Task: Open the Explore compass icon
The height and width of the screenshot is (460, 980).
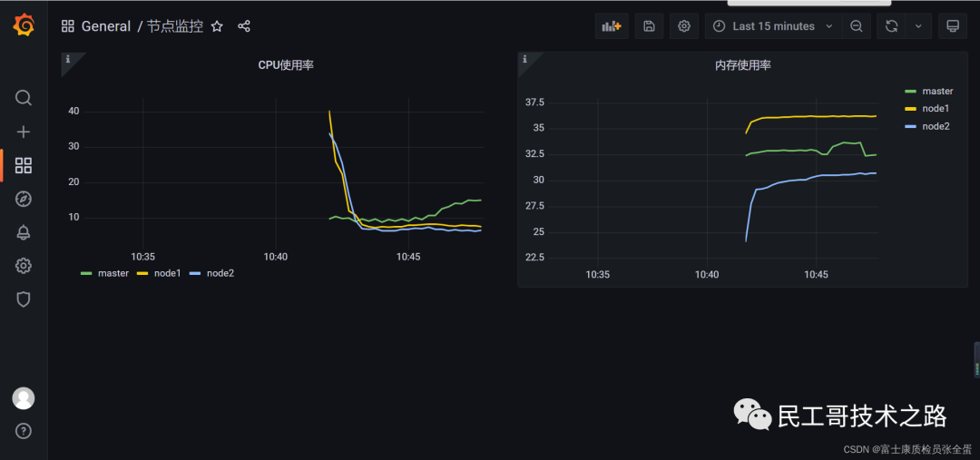Action: [x=23, y=200]
